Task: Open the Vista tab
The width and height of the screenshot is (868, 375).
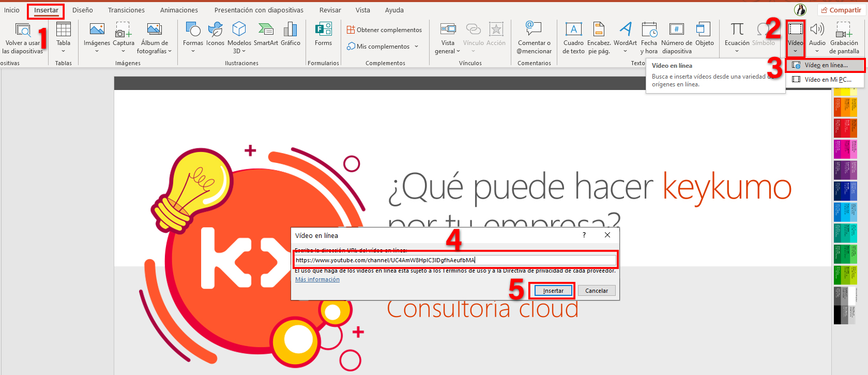Action: [x=363, y=10]
